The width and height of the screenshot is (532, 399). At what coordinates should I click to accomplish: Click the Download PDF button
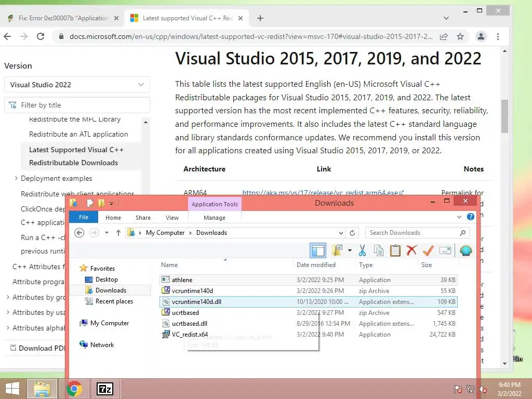click(x=37, y=348)
